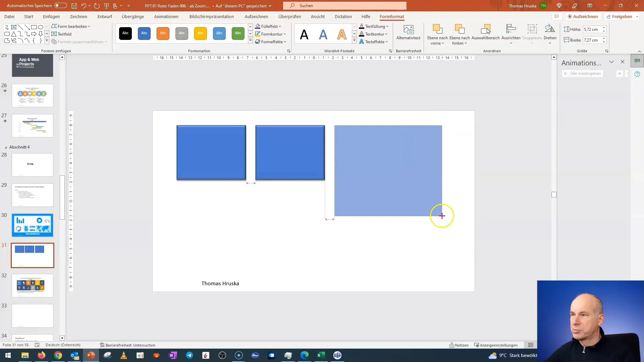
Task: Open Firefox from the taskbar
Action: click(x=42, y=355)
